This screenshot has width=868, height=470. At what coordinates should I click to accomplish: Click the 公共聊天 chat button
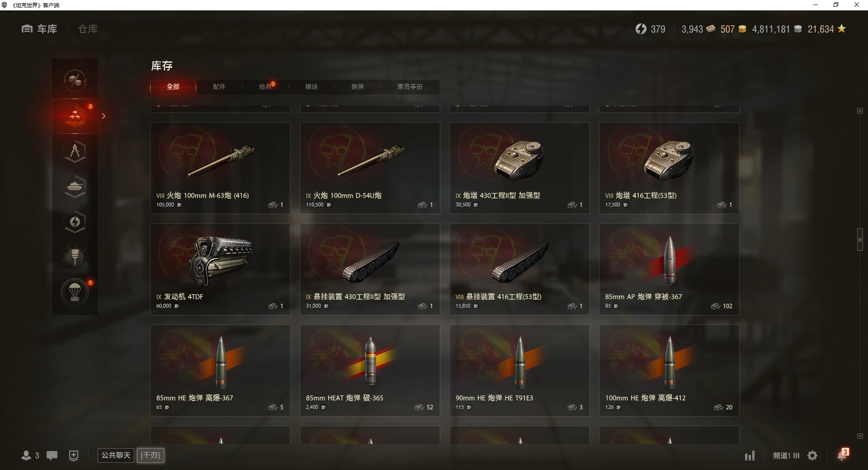pos(116,455)
